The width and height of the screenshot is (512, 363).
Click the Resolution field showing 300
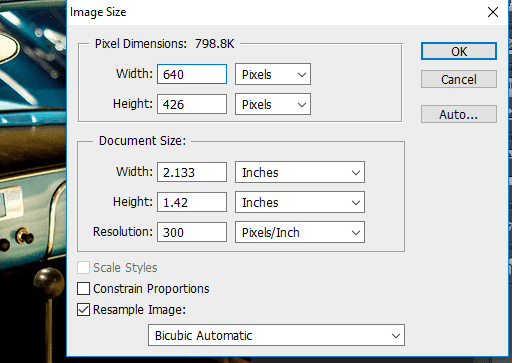pos(192,232)
